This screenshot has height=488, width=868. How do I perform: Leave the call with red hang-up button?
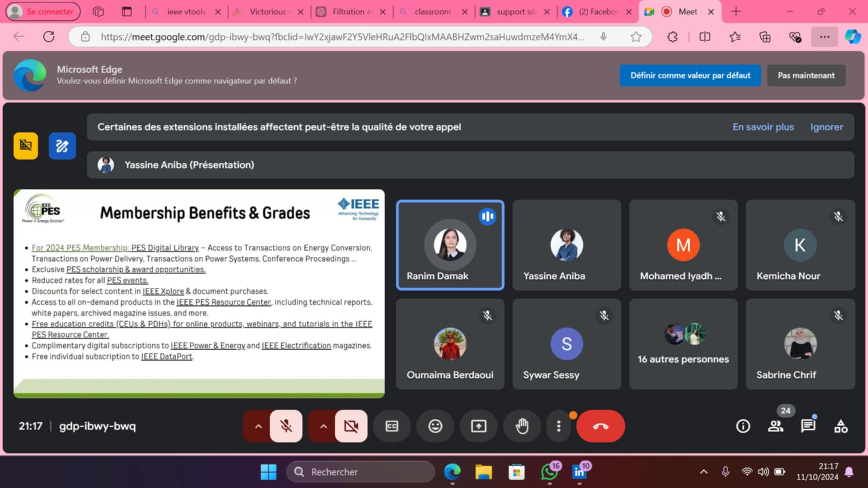(x=600, y=426)
